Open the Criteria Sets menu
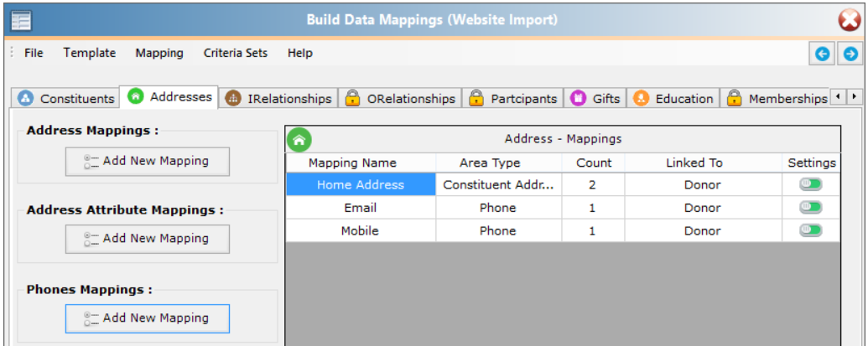Image resolution: width=868 pixels, height=346 pixels. pos(236,53)
